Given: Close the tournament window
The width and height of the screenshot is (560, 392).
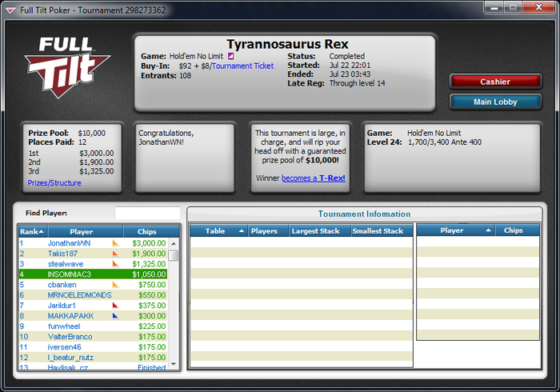Looking at the screenshot, I should (x=539, y=7).
